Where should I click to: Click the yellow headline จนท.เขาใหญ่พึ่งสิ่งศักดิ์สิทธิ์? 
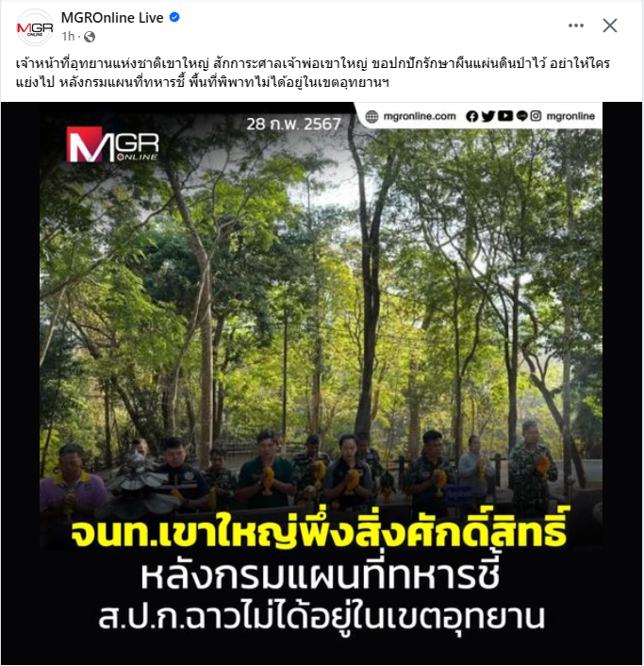click(x=319, y=533)
